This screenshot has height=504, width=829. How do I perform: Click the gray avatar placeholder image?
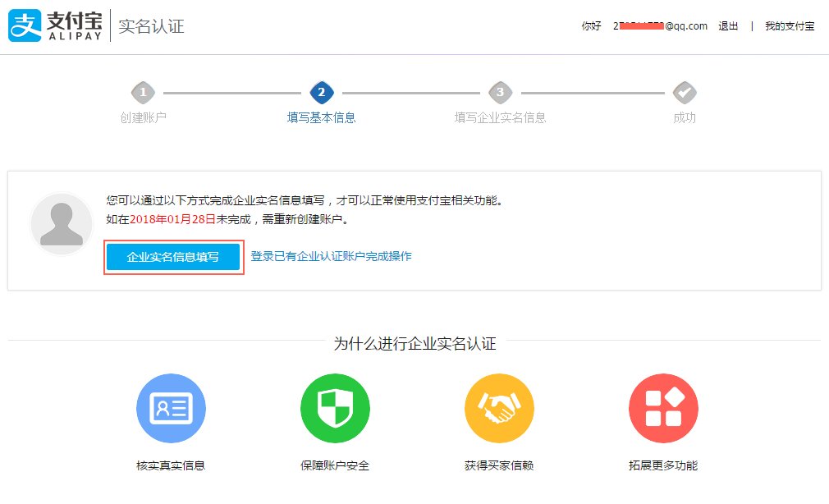(62, 223)
